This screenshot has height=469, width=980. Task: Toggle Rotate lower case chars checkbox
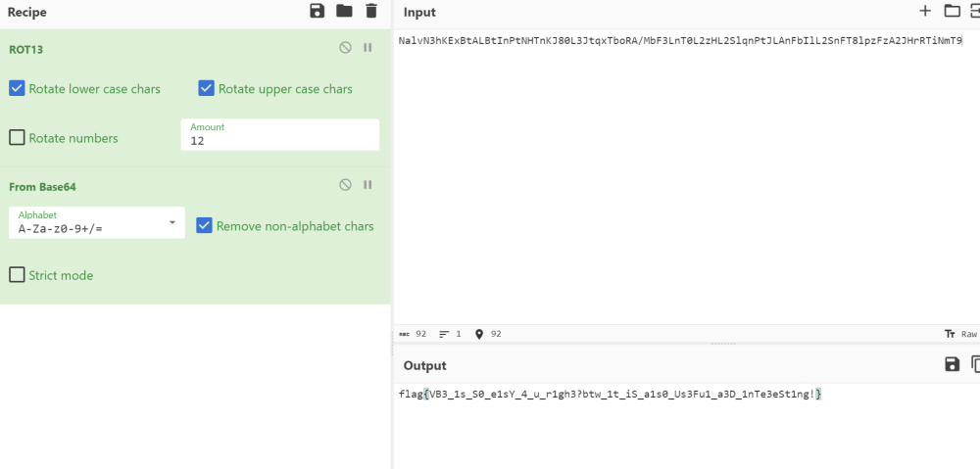(17, 88)
